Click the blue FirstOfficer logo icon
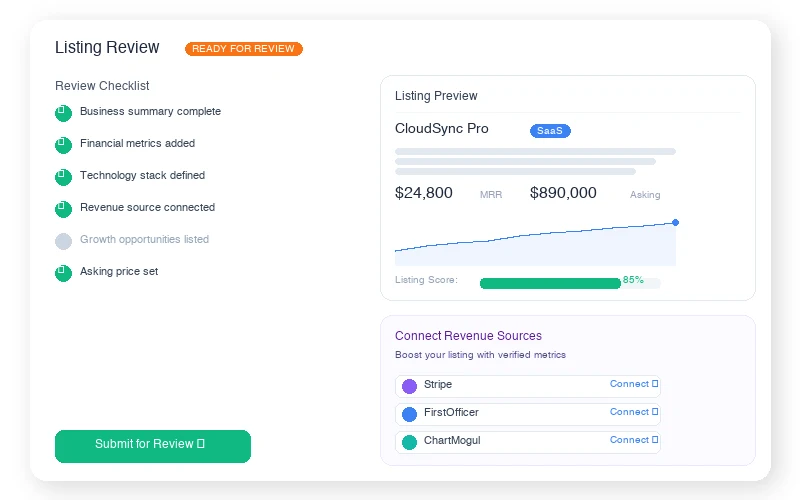 tap(409, 414)
